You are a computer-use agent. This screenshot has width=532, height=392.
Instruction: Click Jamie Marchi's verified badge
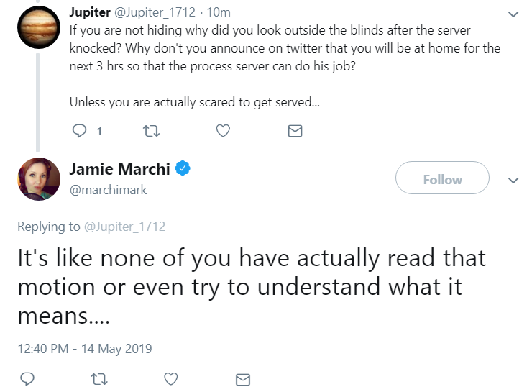[183, 169]
